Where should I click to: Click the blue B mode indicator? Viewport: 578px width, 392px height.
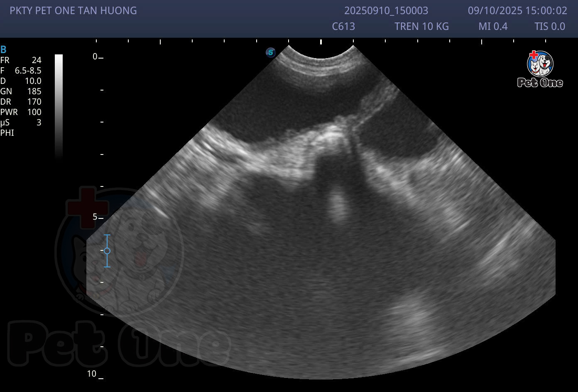point(3,50)
